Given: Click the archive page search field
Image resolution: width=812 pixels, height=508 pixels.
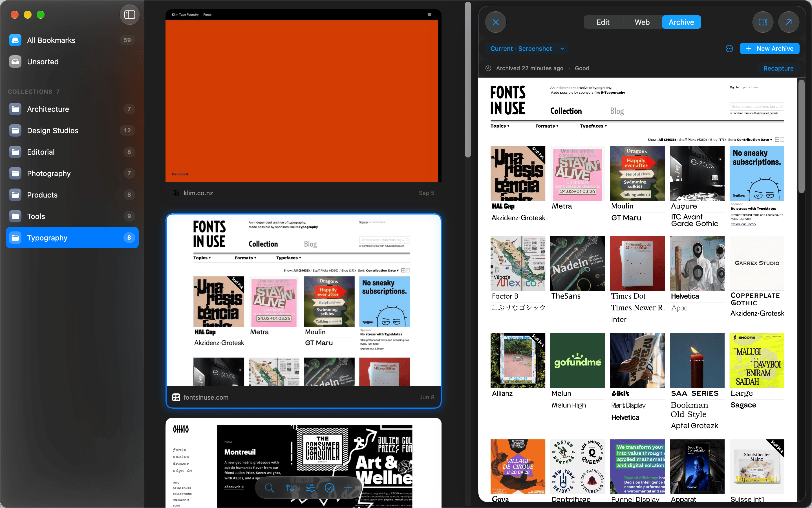Looking at the screenshot, I should (x=757, y=106).
